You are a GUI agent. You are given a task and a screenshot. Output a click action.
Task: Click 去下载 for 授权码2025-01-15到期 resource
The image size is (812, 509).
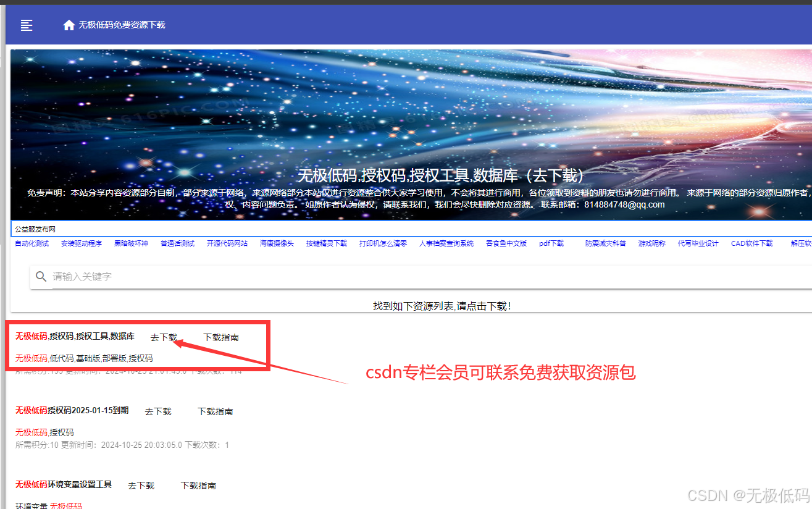[x=158, y=411]
